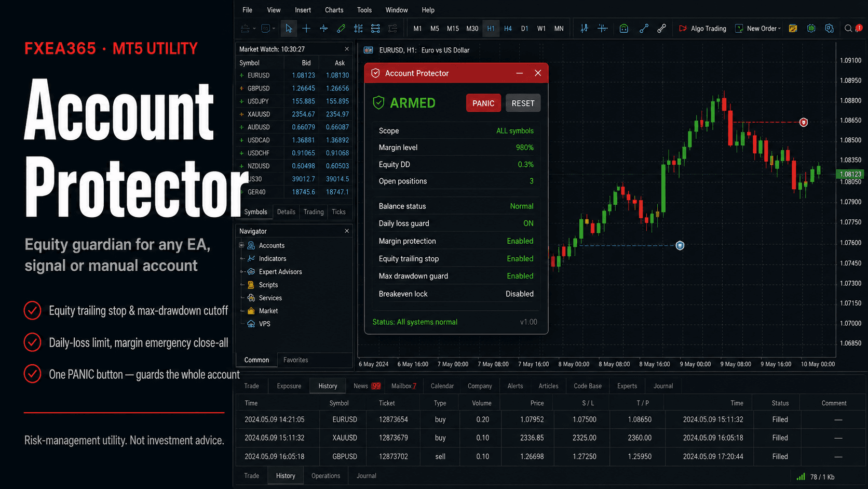Click the chain link toolbar icon
The width and height of the screenshot is (868, 489).
(661, 29)
